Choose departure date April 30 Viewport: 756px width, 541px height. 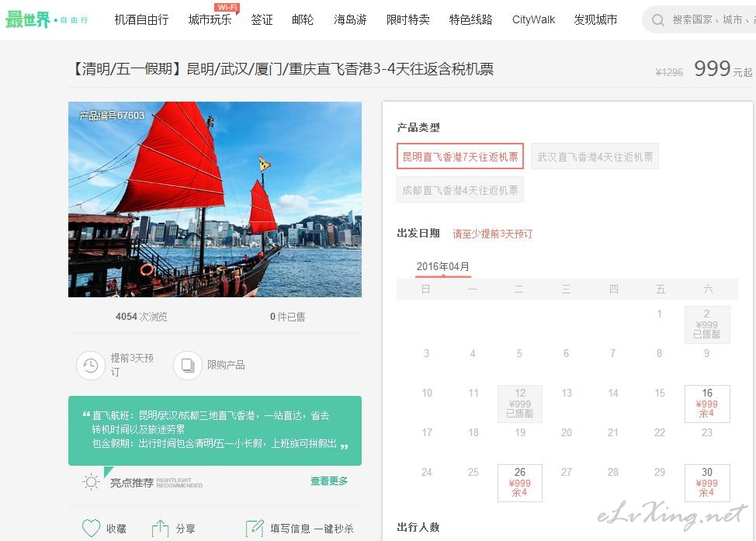click(x=707, y=483)
